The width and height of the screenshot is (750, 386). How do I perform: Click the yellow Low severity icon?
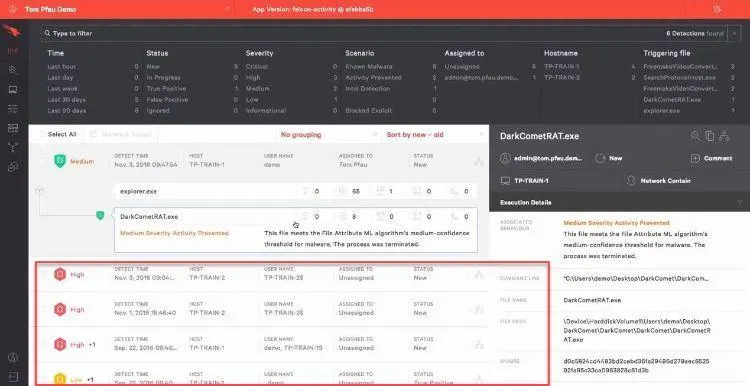[60, 379]
